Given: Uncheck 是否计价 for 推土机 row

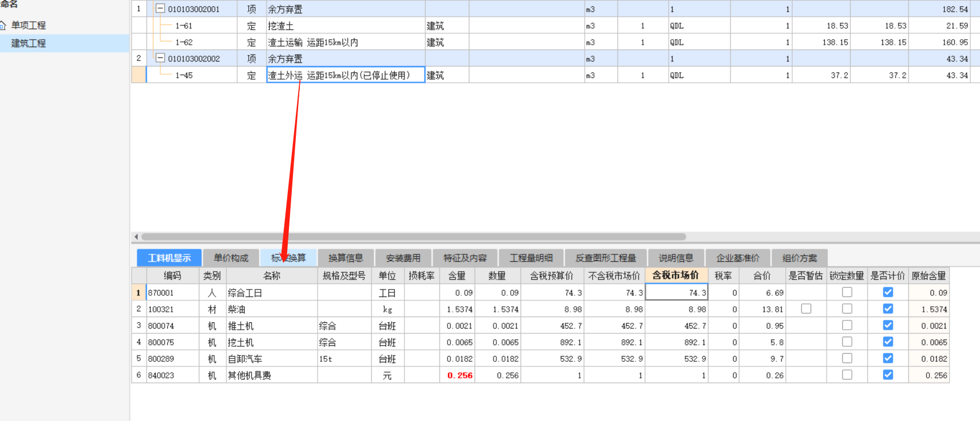Looking at the screenshot, I should pyautogui.click(x=888, y=325).
